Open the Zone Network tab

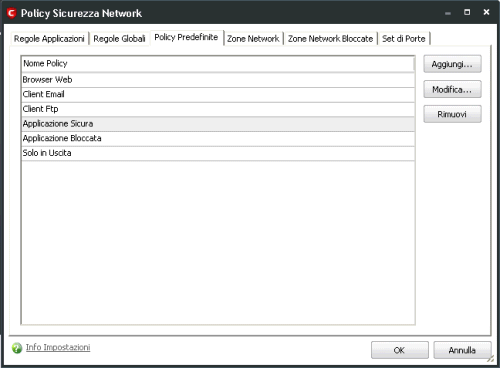253,39
